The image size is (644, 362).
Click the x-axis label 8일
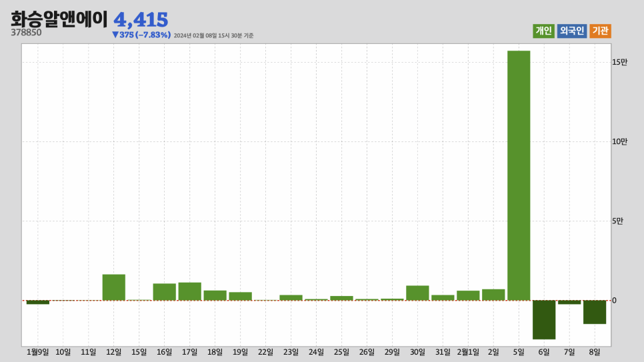coord(594,352)
